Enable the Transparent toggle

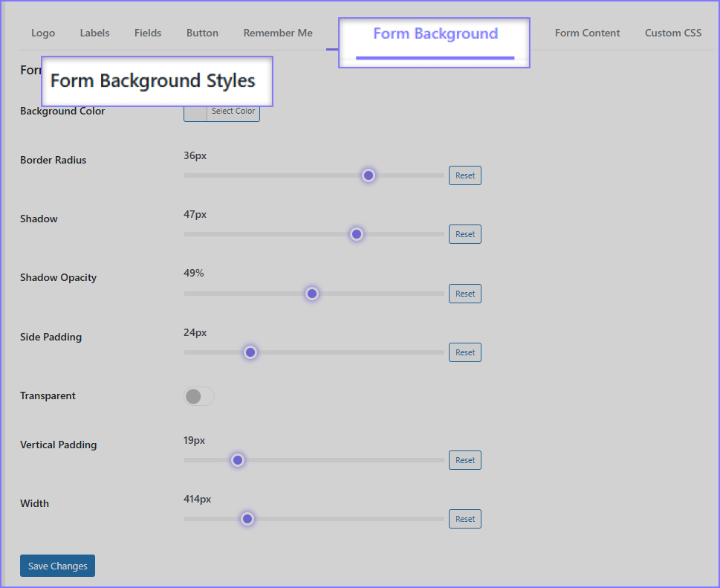coord(198,396)
